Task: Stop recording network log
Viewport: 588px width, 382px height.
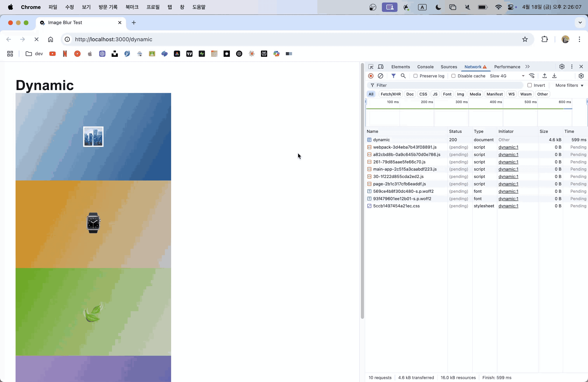Action: pos(371,76)
